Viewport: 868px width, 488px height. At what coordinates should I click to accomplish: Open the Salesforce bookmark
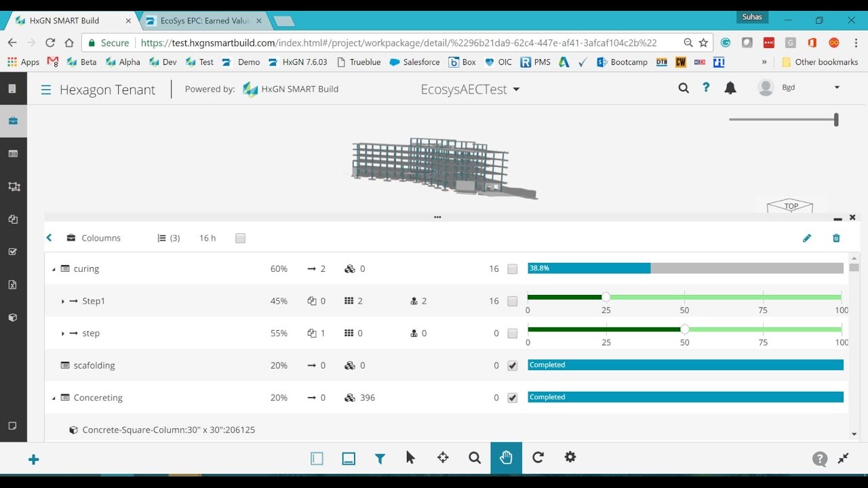click(x=414, y=62)
